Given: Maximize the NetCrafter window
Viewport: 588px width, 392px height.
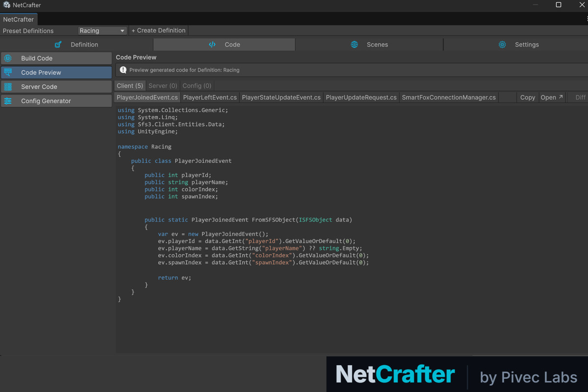Looking at the screenshot, I should (559, 5).
